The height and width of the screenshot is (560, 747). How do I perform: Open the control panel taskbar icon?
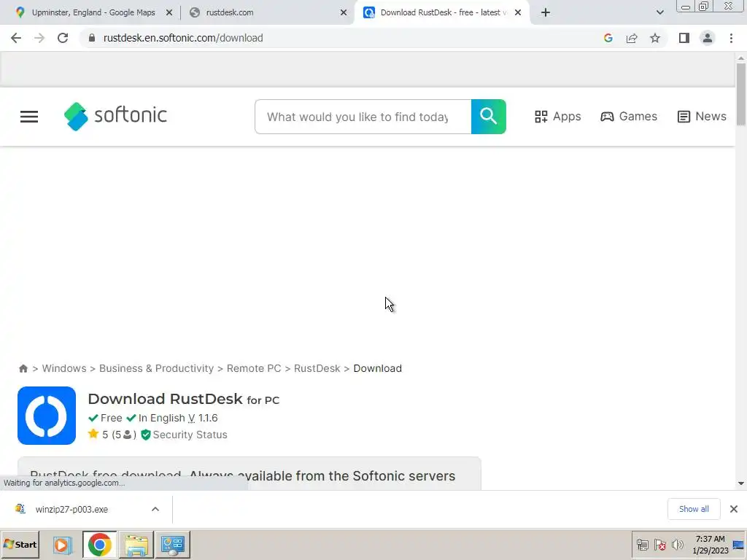point(173,545)
